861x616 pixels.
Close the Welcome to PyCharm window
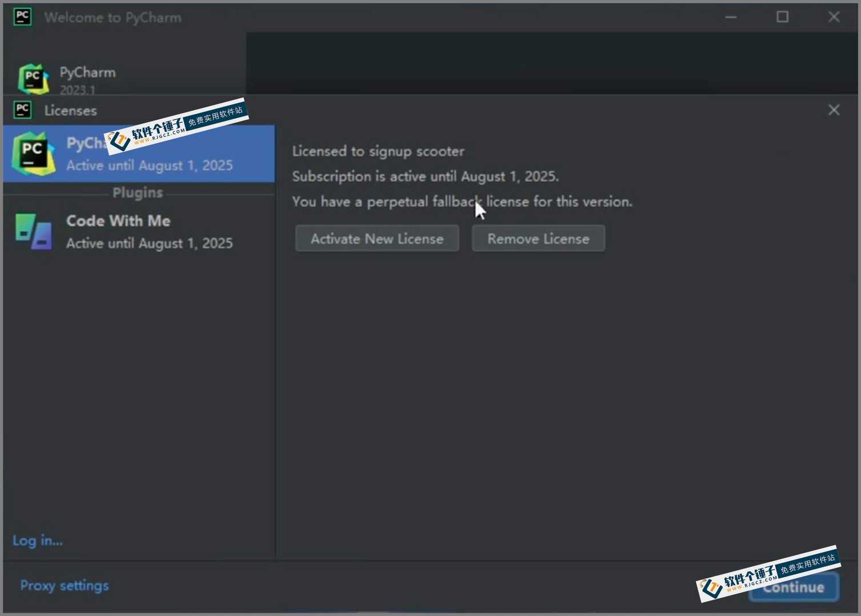(x=834, y=17)
